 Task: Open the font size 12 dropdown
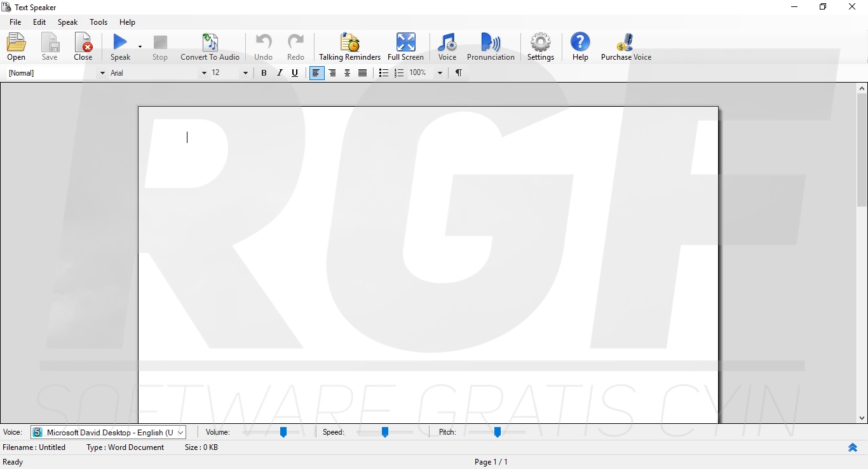[x=245, y=73]
